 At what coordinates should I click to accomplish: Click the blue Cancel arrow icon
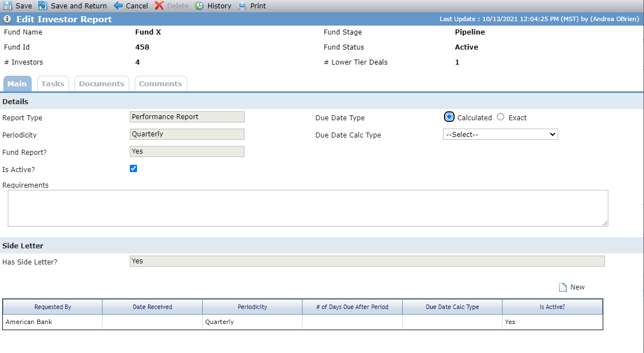[x=118, y=6]
